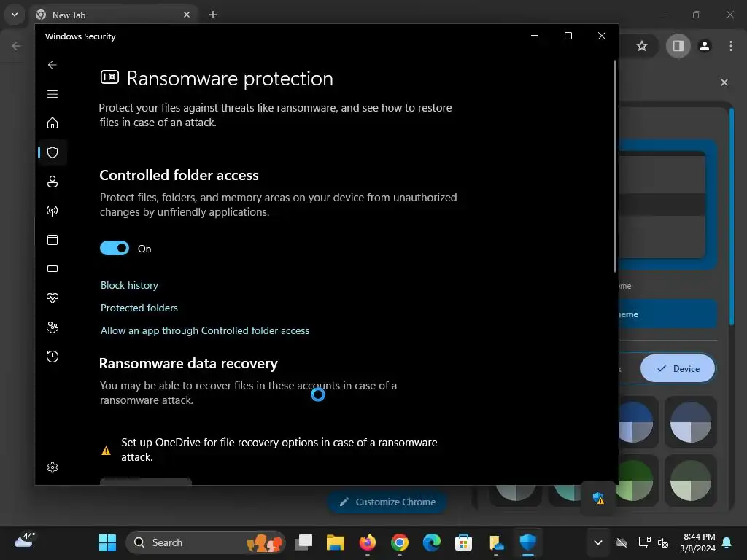The height and width of the screenshot is (560, 747).
Task: Open the Chrome tab search dropdown
Action: (15, 15)
